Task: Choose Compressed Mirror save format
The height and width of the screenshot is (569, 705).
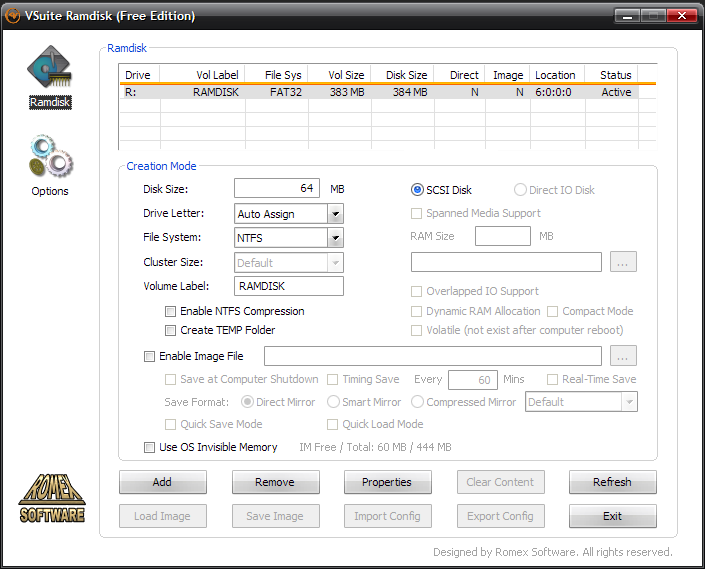Action: click(417, 402)
